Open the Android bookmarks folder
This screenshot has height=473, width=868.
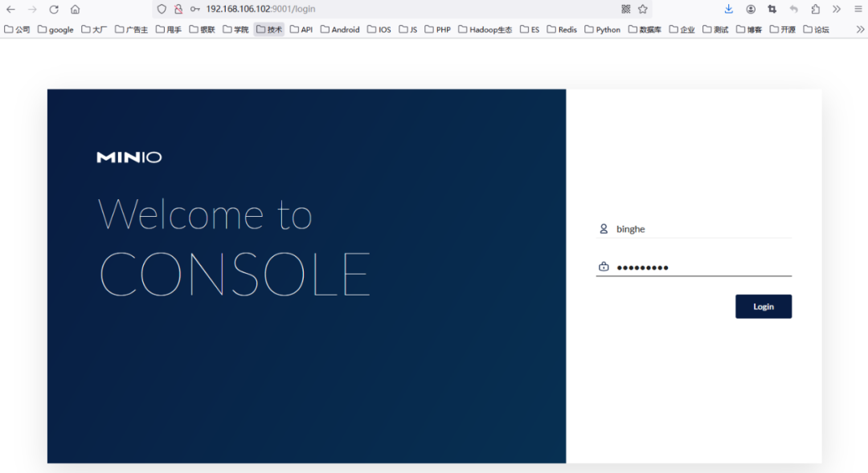pyautogui.click(x=340, y=30)
